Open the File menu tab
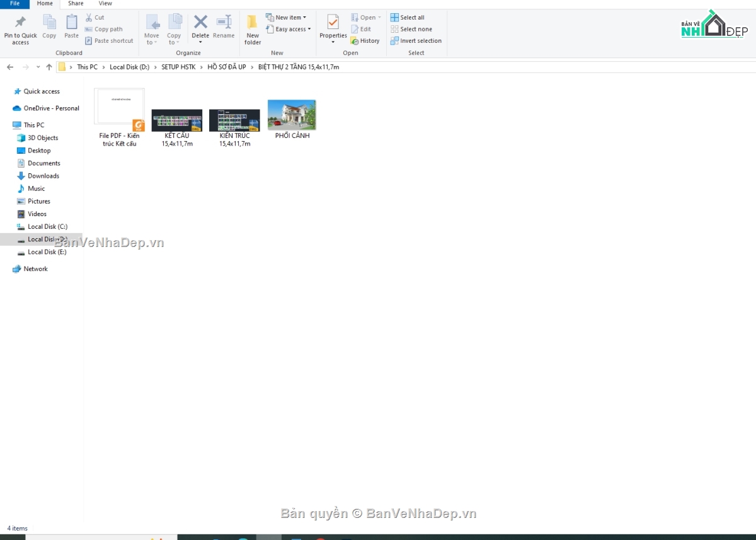This screenshot has height=540, width=756. [x=14, y=4]
